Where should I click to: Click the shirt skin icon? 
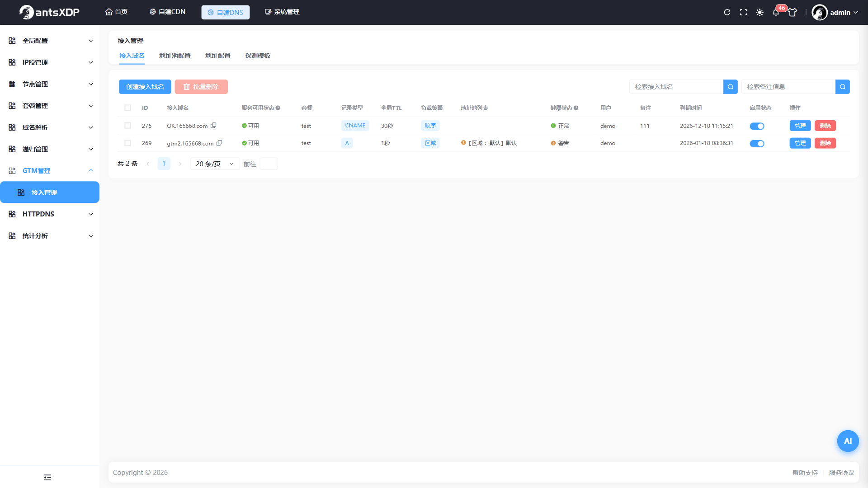click(x=793, y=12)
